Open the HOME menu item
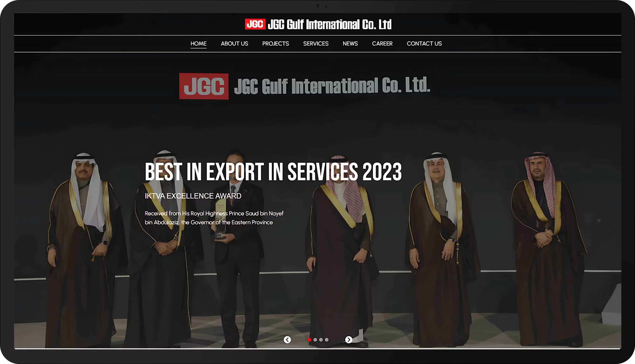635x364 pixels. coord(199,44)
